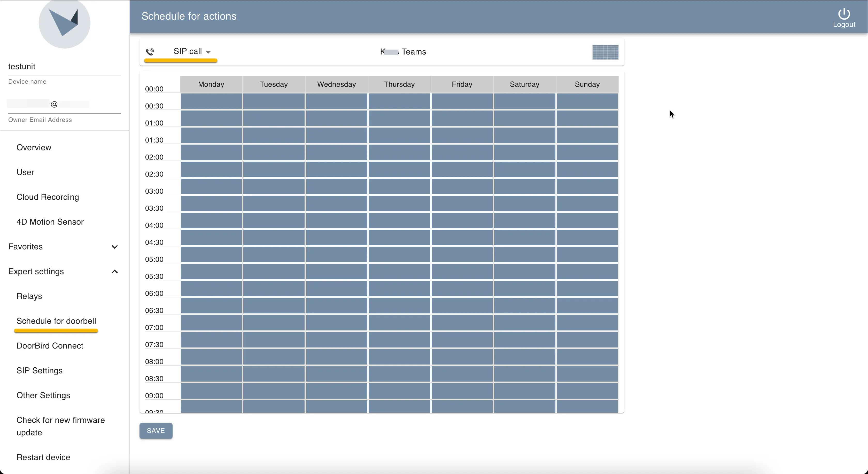This screenshot has width=868, height=474.
Task: Click Check for new firmware update
Action: 61,426
